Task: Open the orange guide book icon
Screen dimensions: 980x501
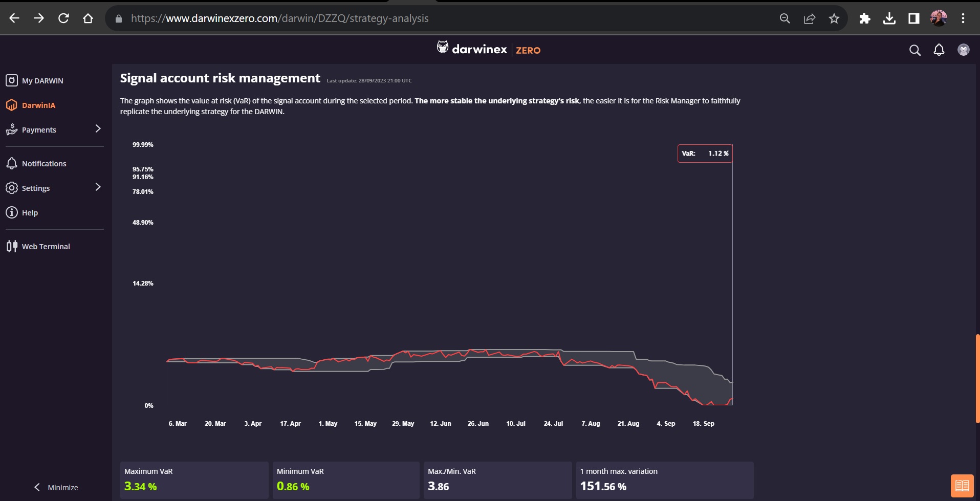Action: click(x=962, y=485)
